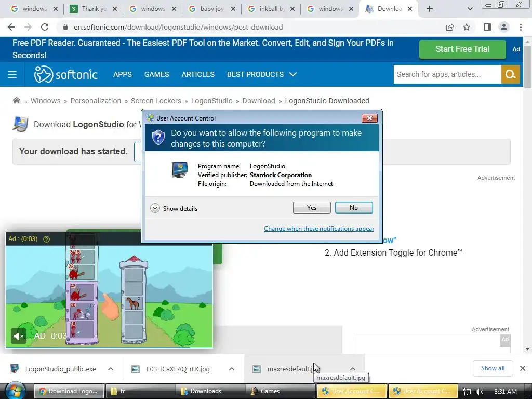Open Chrome three-dot menu

pyautogui.click(x=521, y=27)
